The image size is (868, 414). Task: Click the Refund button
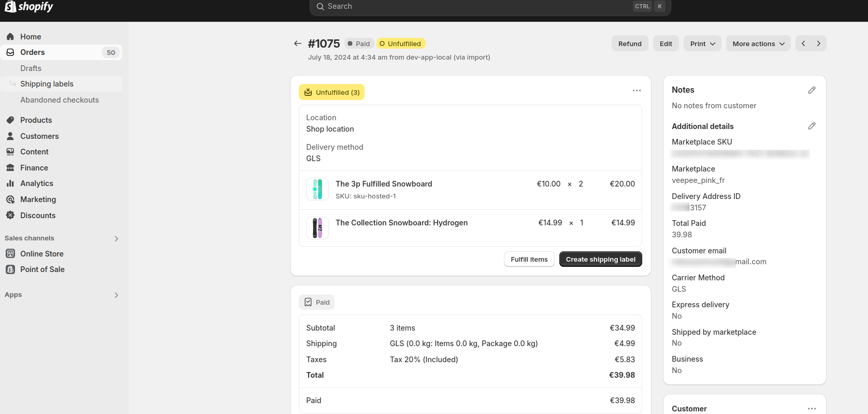point(629,44)
